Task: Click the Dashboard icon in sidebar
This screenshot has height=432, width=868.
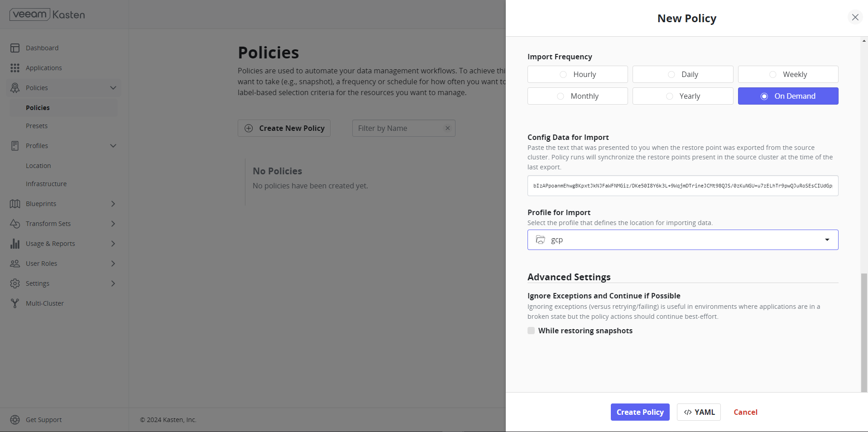Action: coord(15,48)
